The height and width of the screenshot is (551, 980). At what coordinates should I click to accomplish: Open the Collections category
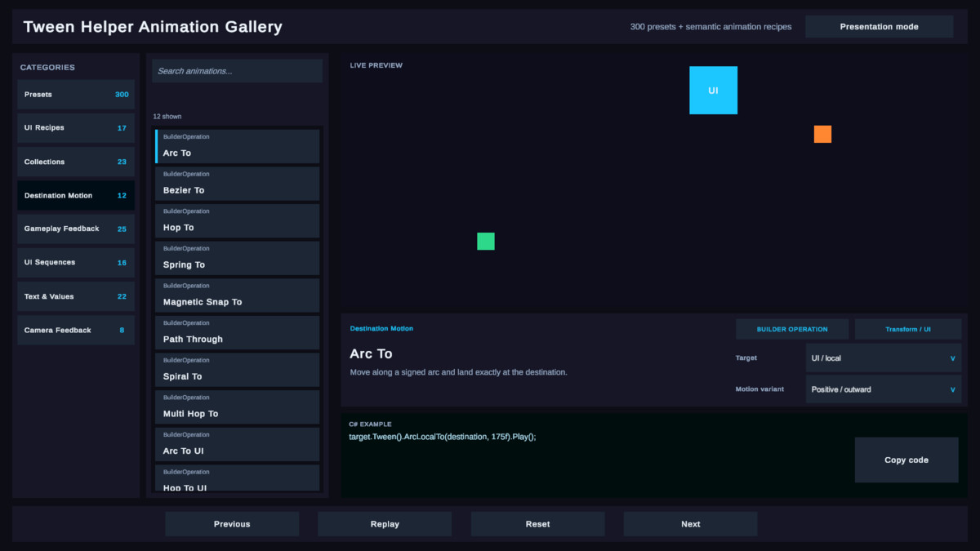76,162
